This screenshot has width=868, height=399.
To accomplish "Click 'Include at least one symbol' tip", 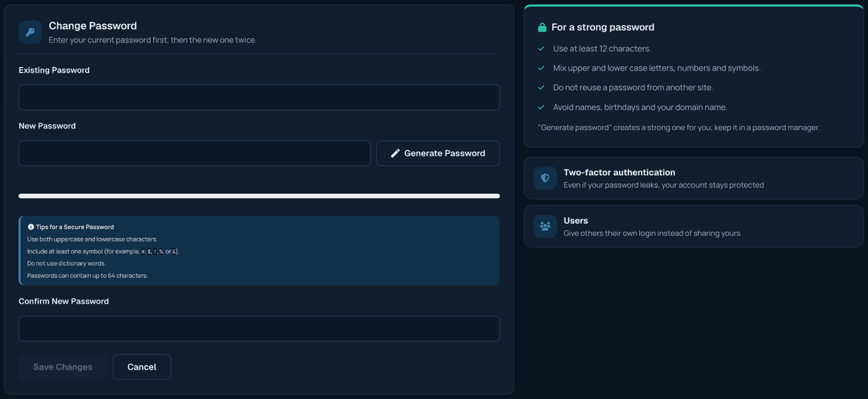I will 103,251.
